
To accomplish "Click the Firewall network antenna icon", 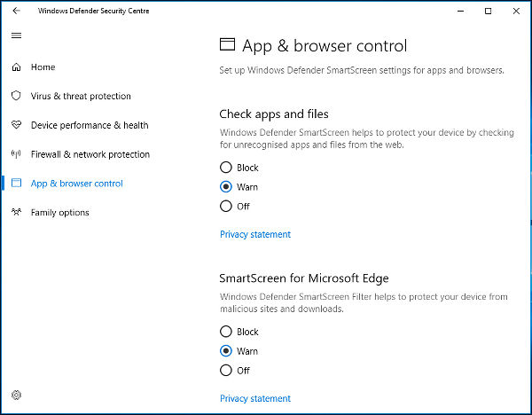I will [x=16, y=154].
